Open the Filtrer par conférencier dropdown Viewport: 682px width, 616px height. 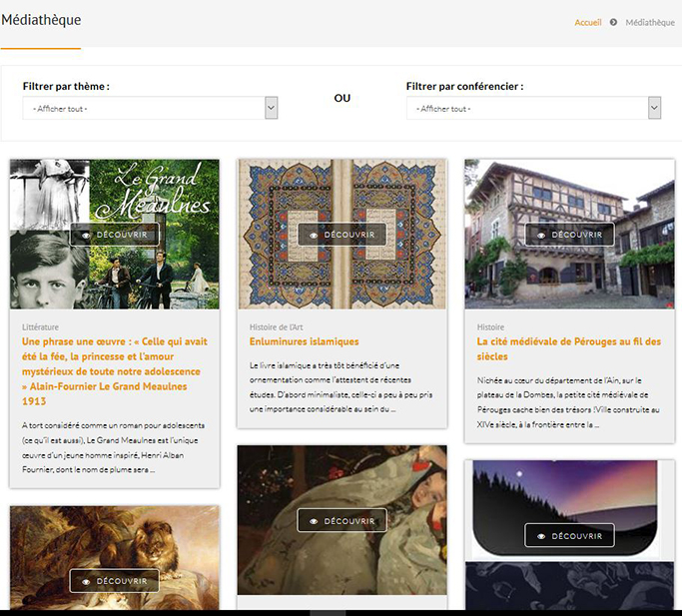[526, 108]
